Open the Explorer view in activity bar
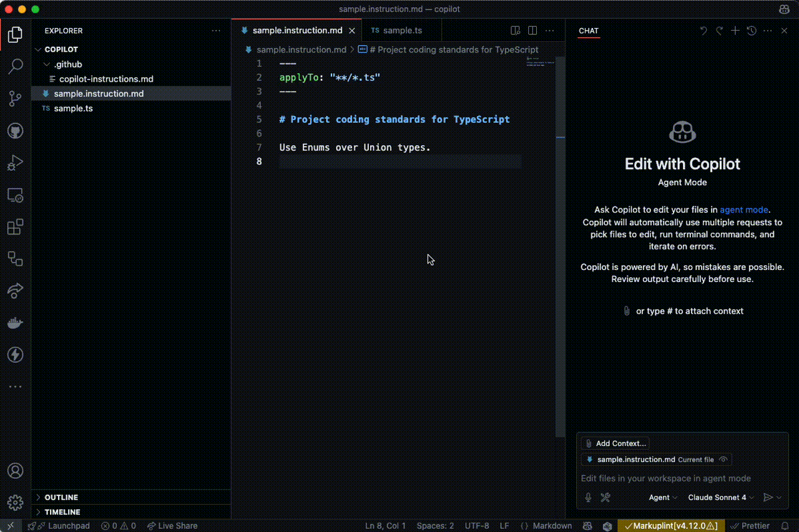The width and height of the screenshot is (799, 532). tap(15, 34)
